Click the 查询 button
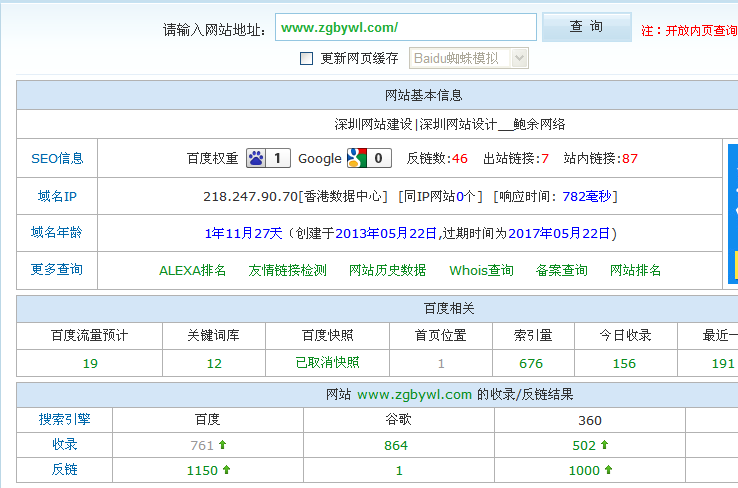The image size is (738, 488). pos(586,27)
